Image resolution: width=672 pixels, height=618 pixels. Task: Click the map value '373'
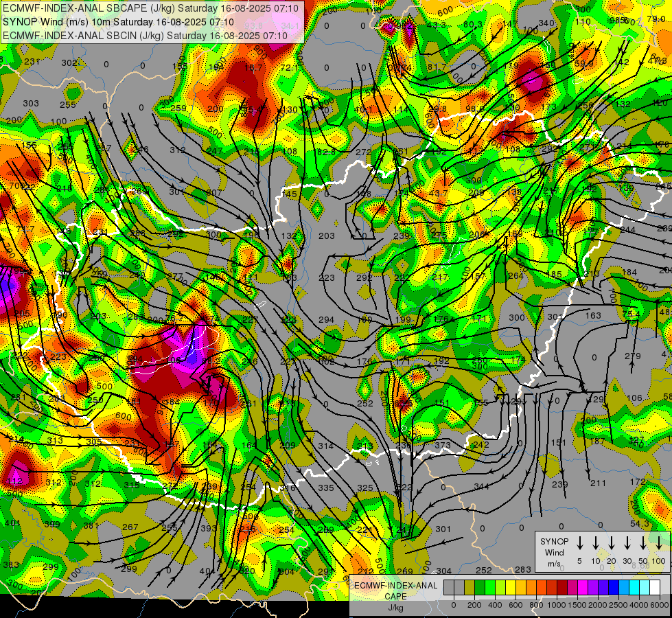(442, 445)
